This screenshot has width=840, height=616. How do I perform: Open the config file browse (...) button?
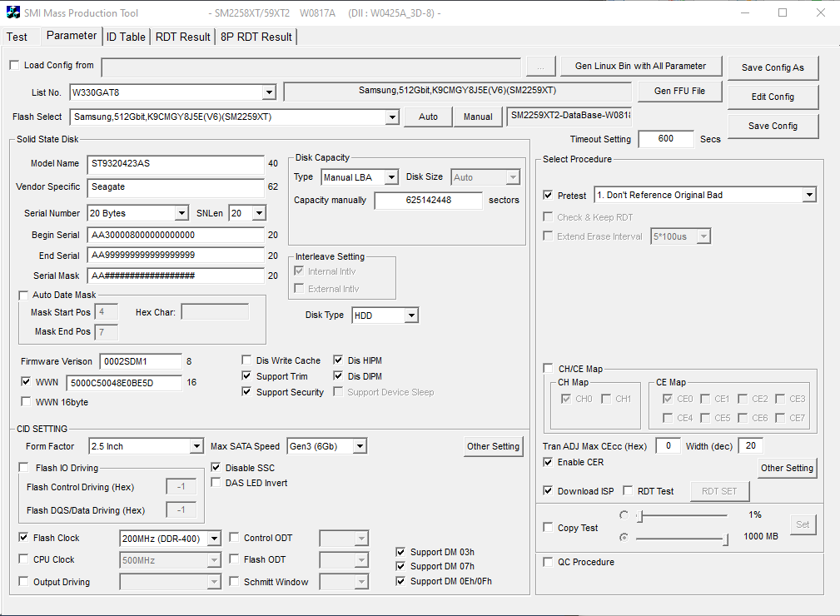[x=540, y=66]
